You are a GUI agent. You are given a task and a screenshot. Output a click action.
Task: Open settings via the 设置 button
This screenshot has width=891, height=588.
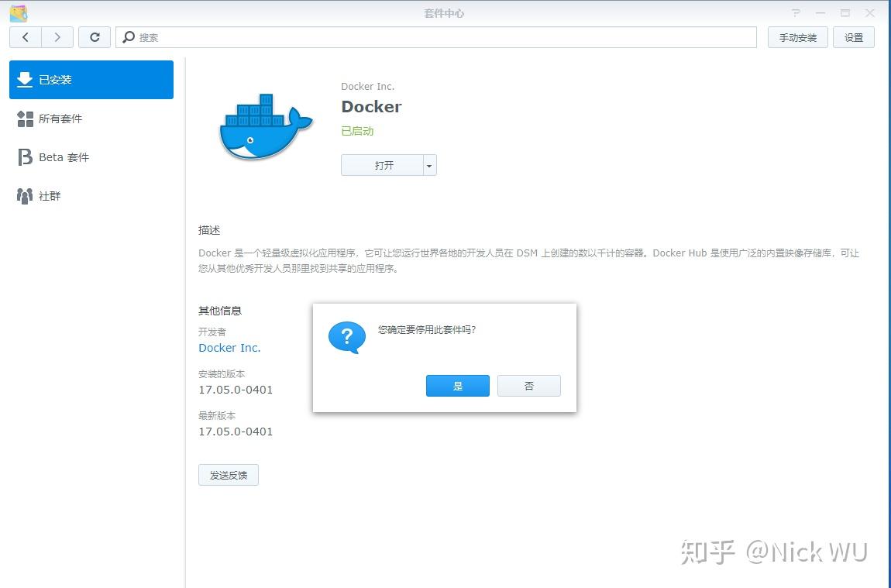pyautogui.click(x=853, y=36)
